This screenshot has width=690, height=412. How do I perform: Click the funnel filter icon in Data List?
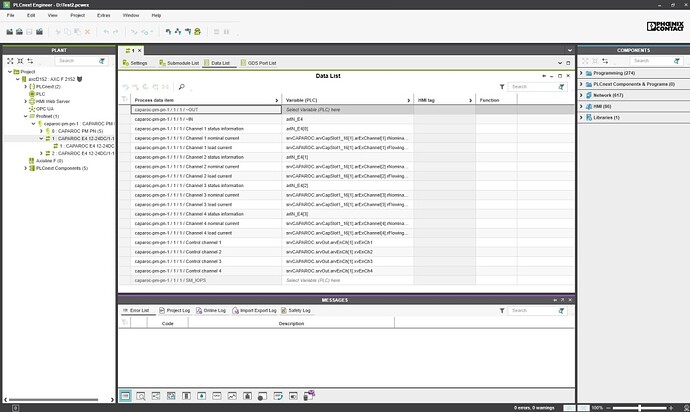pos(502,87)
